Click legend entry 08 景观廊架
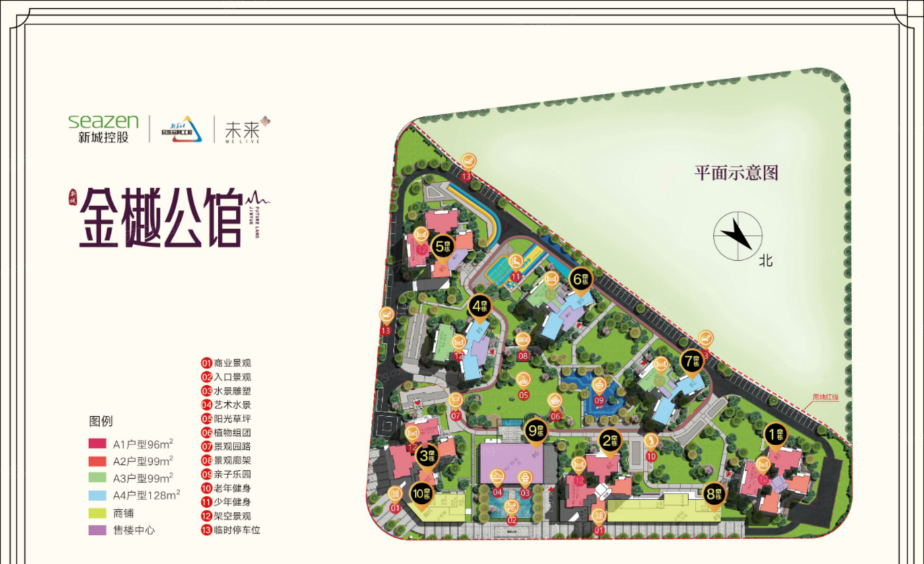 [x=227, y=460]
